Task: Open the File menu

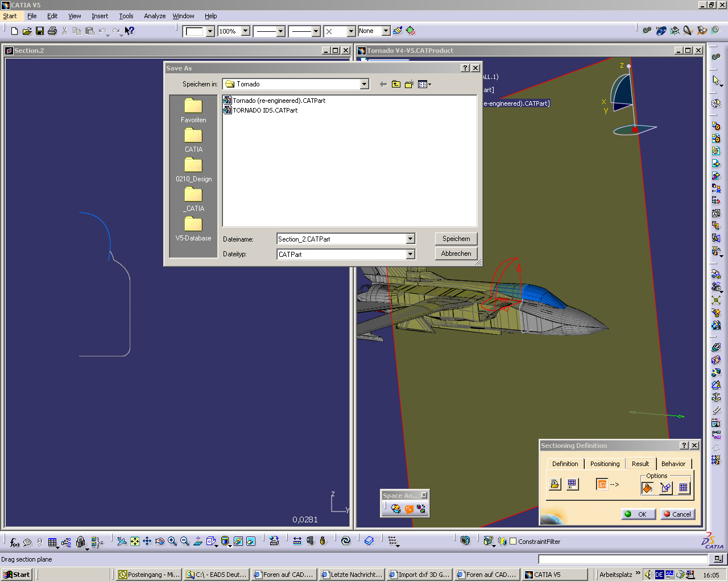Action: click(x=32, y=16)
